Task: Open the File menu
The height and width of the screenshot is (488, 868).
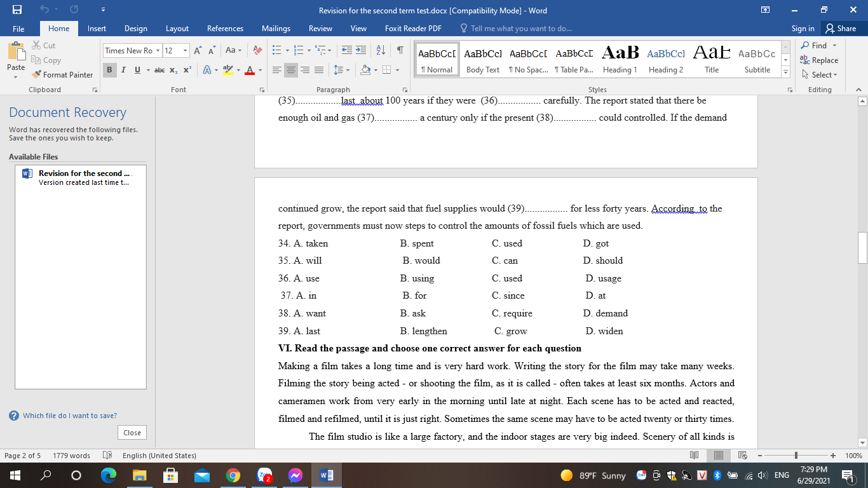Action: coord(18,29)
